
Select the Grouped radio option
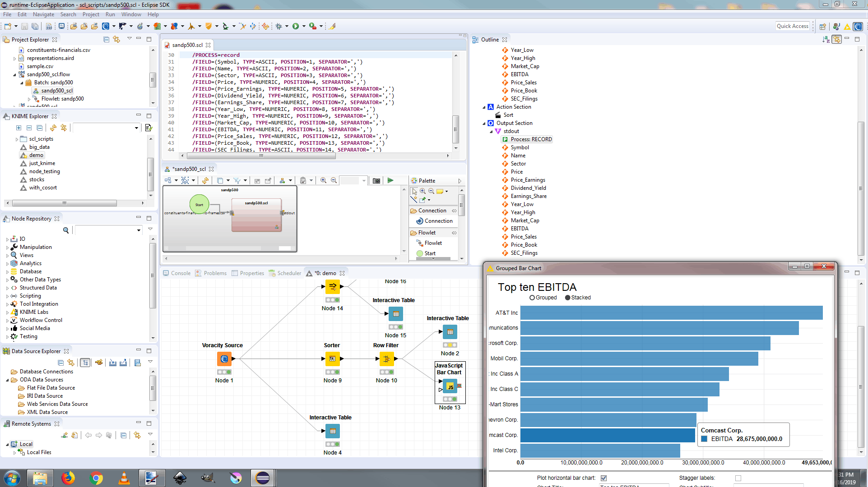point(532,298)
